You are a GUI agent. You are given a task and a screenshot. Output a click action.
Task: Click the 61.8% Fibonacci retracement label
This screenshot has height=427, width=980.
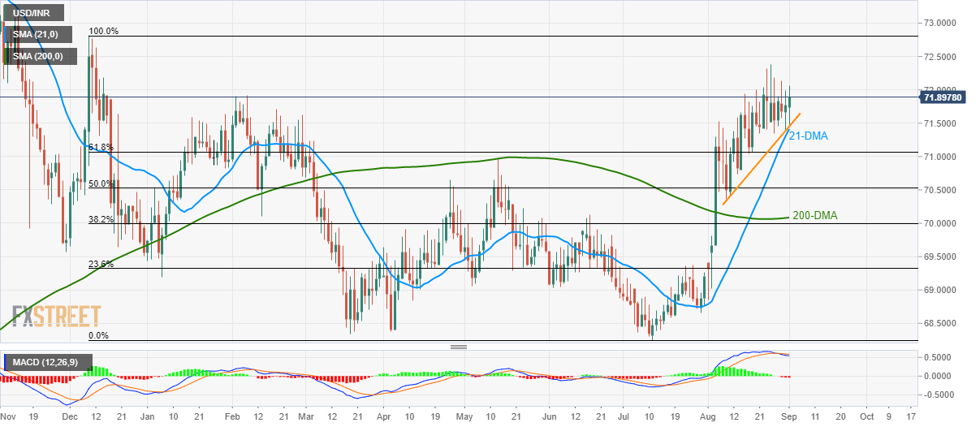pyautogui.click(x=101, y=147)
